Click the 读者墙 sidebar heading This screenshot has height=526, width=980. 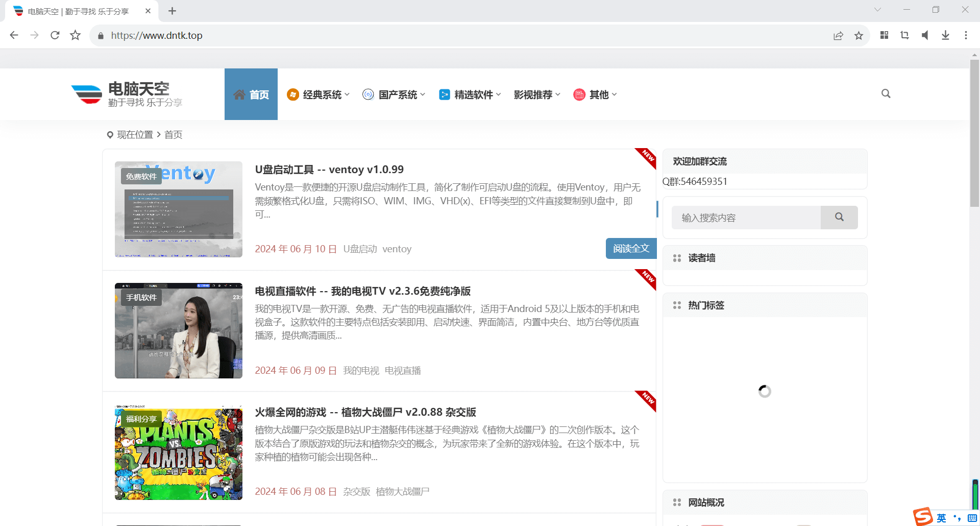[x=701, y=258]
